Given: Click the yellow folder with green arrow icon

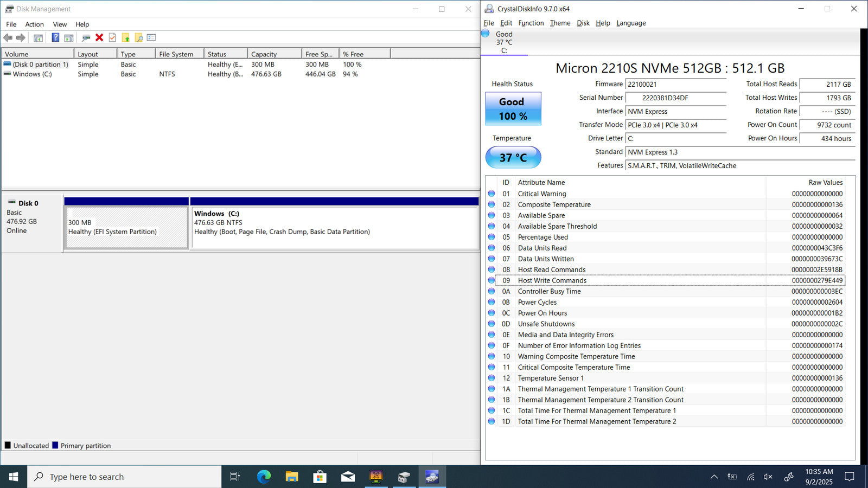Looking at the screenshot, I should pyautogui.click(x=126, y=37).
